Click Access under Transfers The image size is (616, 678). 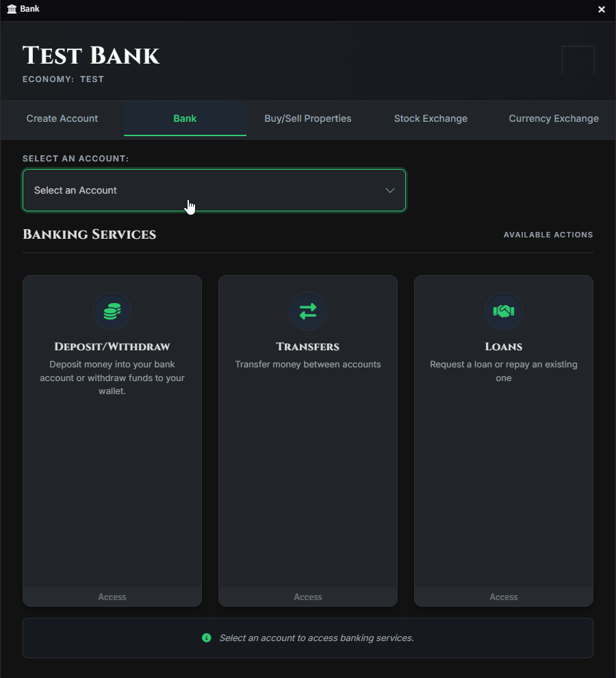pos(308,597)
